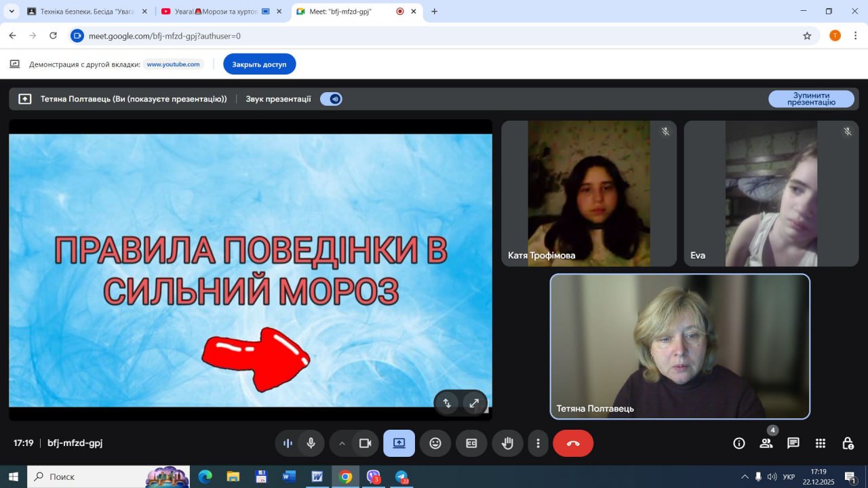The image size is (868, 488).
Task: Click Зупинити презентацію button
Action: (811, 99)
